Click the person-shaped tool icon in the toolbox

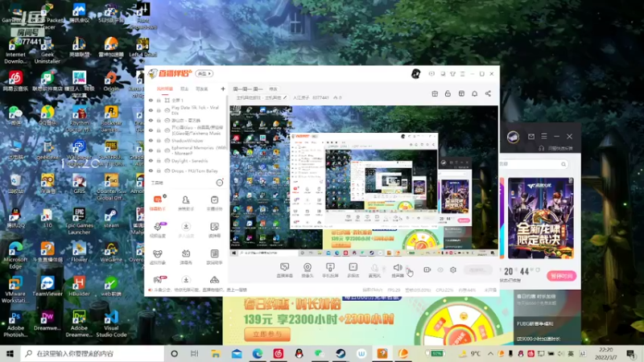(x=186, y=200)
